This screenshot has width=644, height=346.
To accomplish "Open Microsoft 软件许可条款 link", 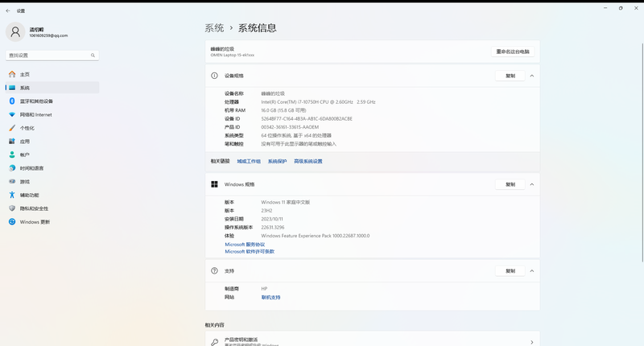I will point(250,252).
